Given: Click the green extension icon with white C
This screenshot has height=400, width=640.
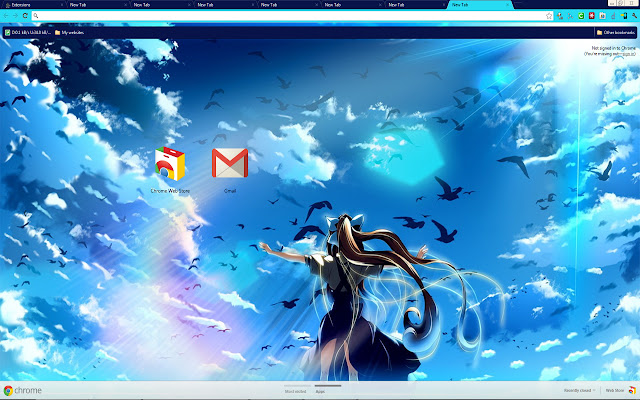Looking at the screenshot, I should click(581, 16).
